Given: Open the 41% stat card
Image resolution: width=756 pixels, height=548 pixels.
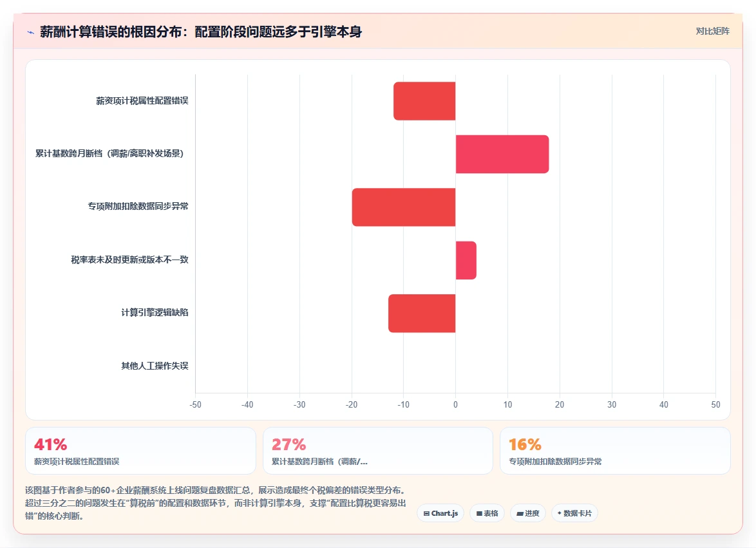Looking at the screenshot, I should pos(140,451).
